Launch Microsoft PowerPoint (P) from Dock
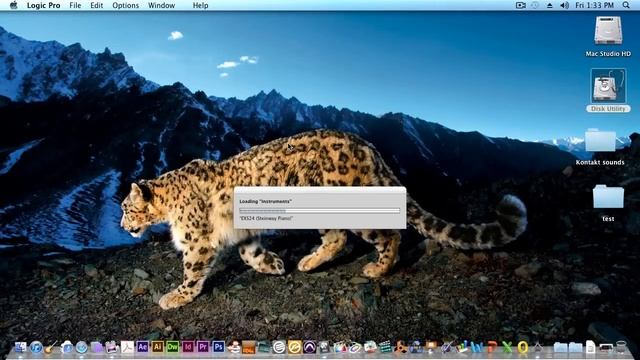Viewport: 640px width, 360px height. [x=492, y=347]
